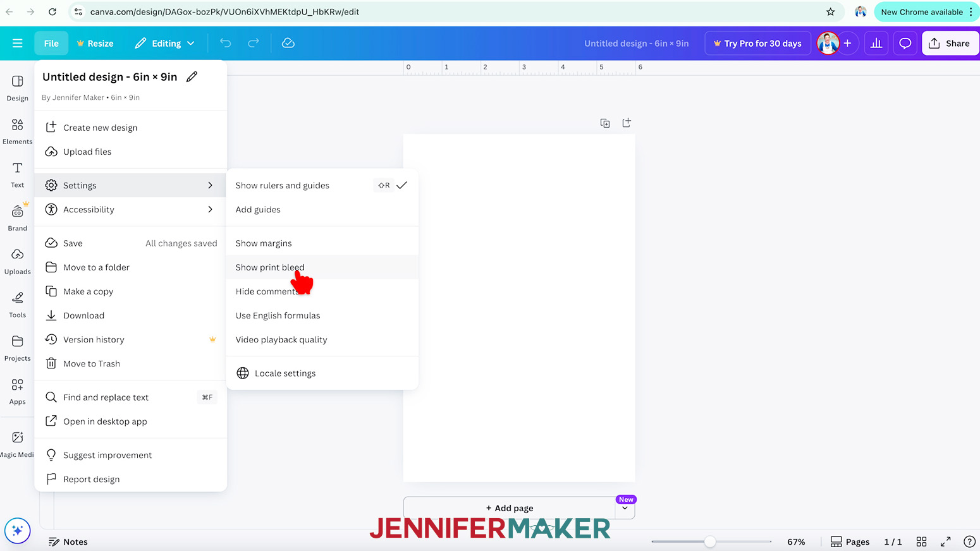Click the Save menu entry
Image resolution: width=980 pixels, height=551 pixels.
click(x=130, y=243)
